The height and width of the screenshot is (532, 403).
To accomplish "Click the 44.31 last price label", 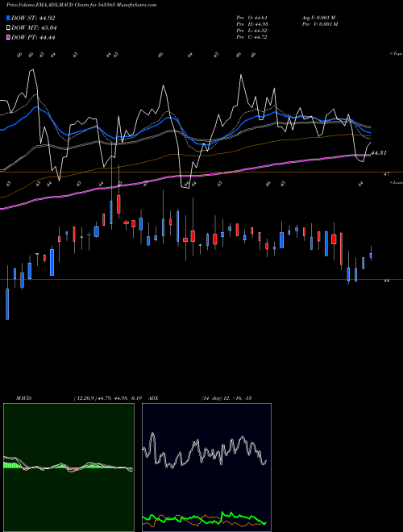I will click(379, 153).
